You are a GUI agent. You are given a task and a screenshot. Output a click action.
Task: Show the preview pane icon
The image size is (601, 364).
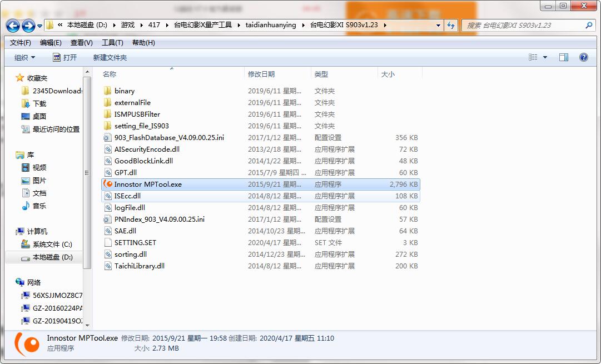pyautogui.click(x=563, y=57)
